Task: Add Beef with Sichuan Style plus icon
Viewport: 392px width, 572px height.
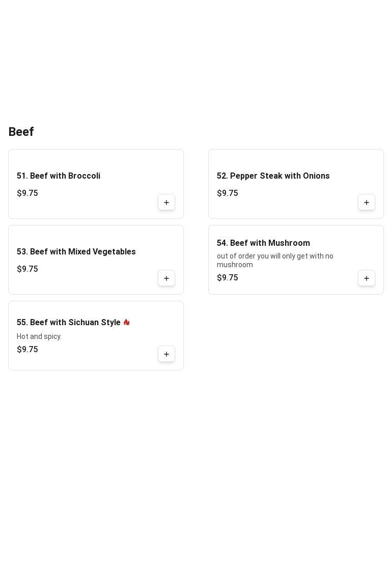Action: click(x=166, y=354)
